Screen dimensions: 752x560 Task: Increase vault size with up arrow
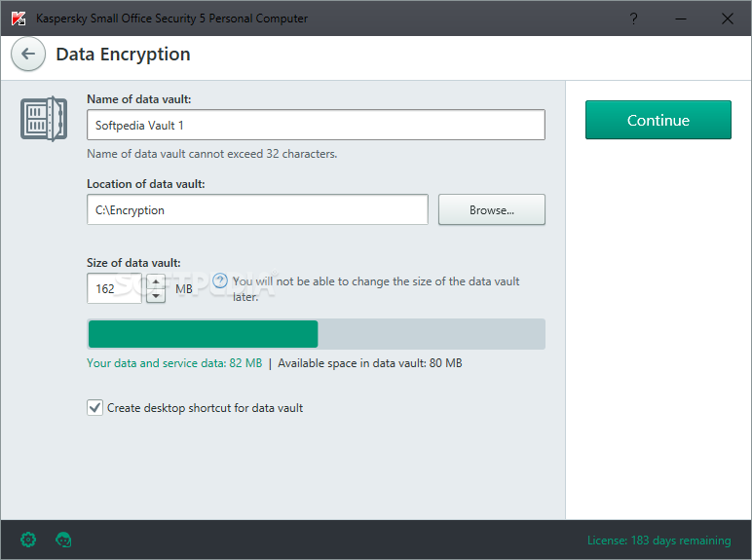point(156,280)
